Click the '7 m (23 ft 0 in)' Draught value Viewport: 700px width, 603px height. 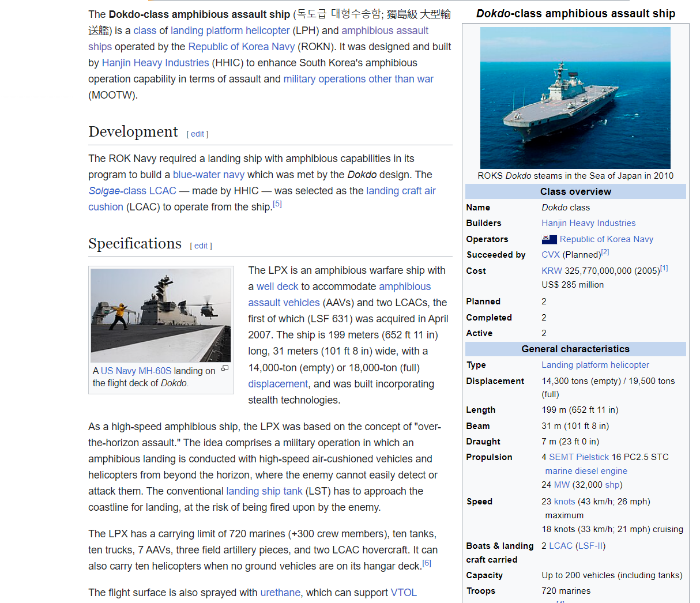(570, 442)
